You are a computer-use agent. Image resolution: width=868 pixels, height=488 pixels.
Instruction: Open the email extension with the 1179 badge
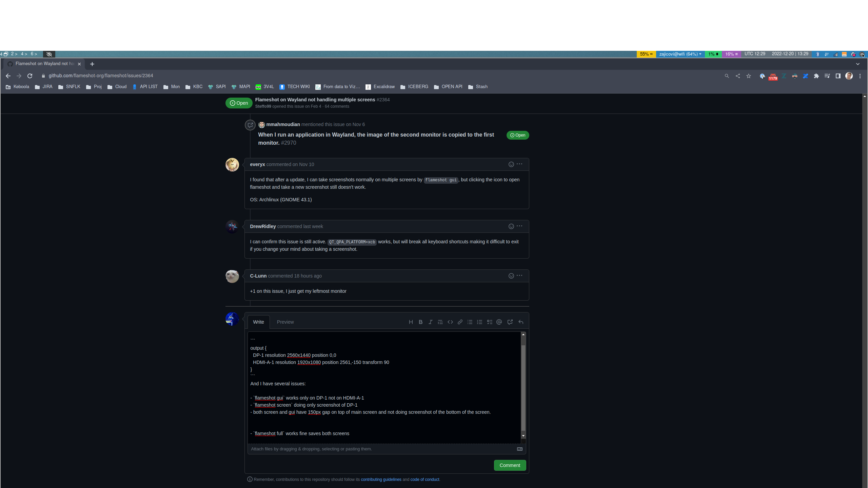773,76
